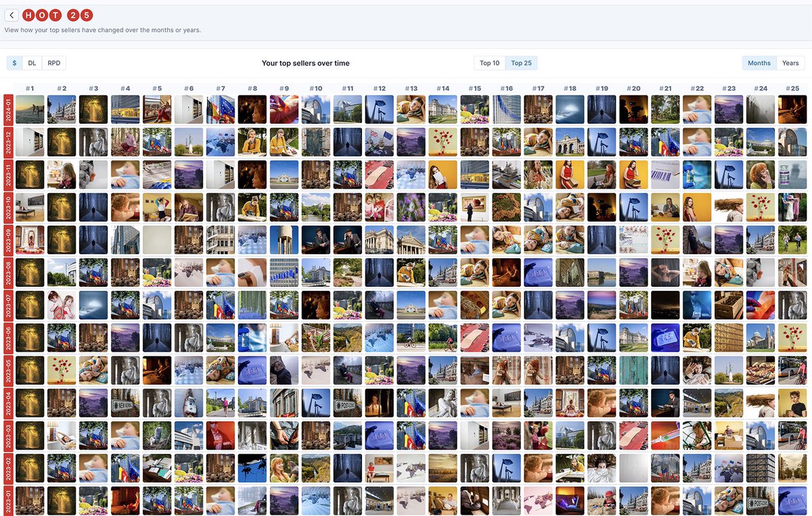
Task: Click the red H badge in the HOT logo
Action: tap(27, 14)
